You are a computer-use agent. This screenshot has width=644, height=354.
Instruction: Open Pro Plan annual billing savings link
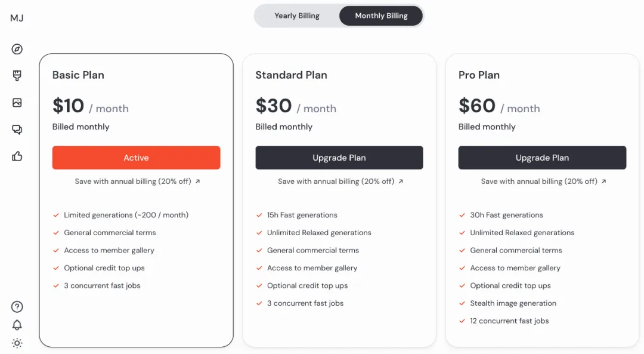pos(543,181)
